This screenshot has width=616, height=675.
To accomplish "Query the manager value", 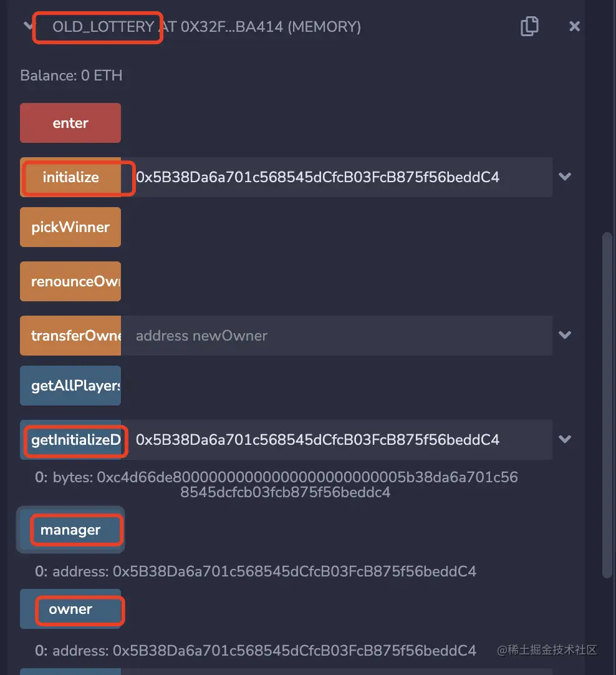I will 70,530.
